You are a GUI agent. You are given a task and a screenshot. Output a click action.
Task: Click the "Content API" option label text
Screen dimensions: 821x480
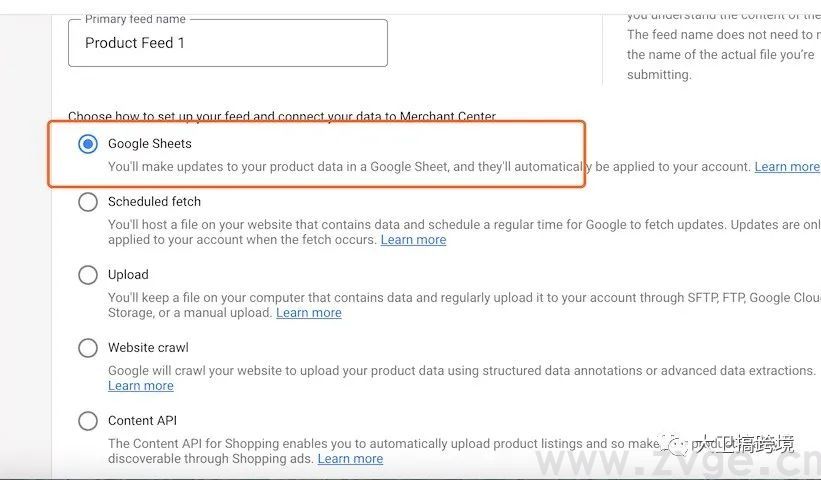click(142, 421)
